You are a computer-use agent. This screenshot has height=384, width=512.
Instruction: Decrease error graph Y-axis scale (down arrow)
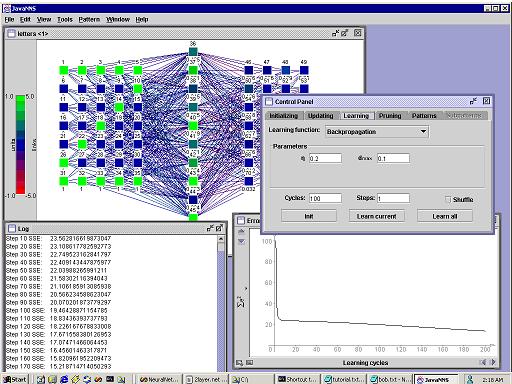pos(242,241)
